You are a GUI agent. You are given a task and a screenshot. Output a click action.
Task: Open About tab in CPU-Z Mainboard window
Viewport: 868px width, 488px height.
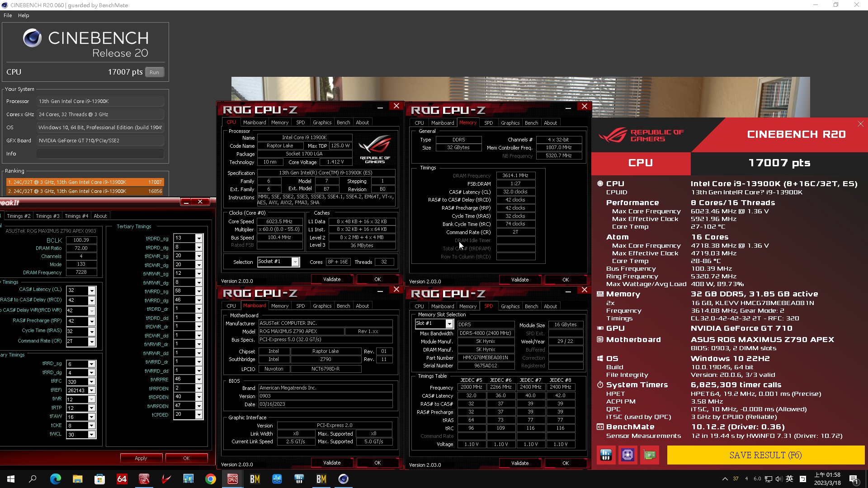362,306
